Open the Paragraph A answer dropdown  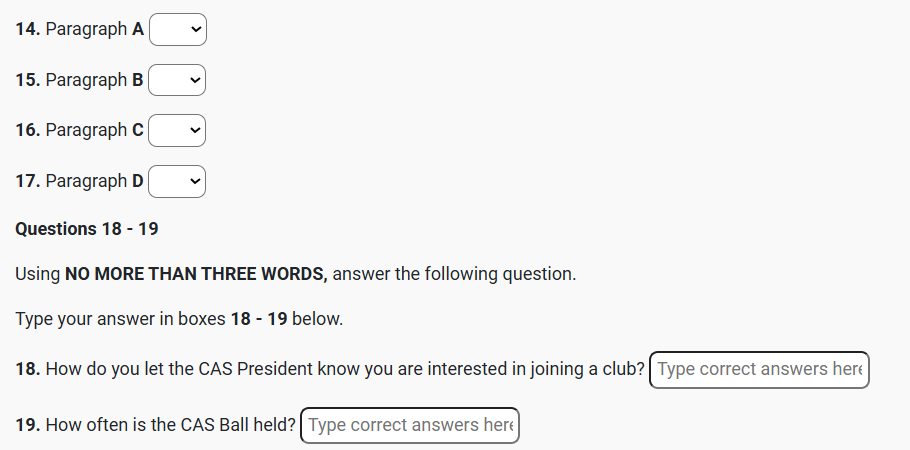[x=177, y=30]
